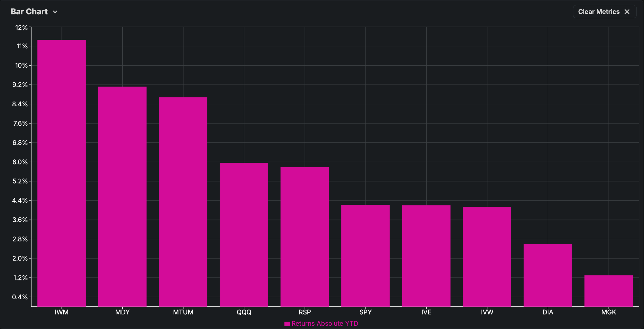Screen dimensions: 644x329
Task: Click the IWM x-axis label
Action: coord(62,312)
